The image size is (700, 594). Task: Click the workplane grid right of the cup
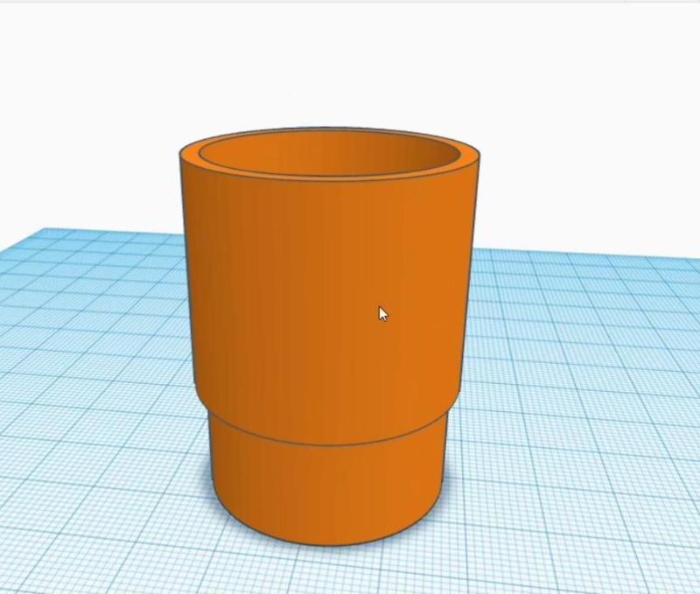point(569,350)
